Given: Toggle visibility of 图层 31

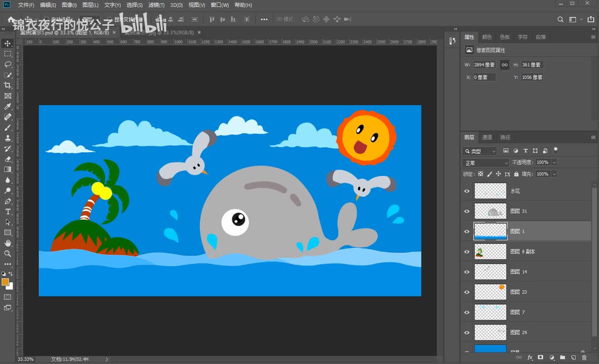Looking at the screenshot, I should point(466,211).
